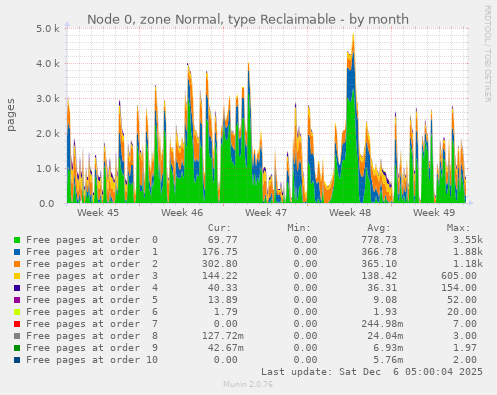Screen dimensions: 497x395
Task: Click 'Free pages at order 3' label
Action: (92, 276)
